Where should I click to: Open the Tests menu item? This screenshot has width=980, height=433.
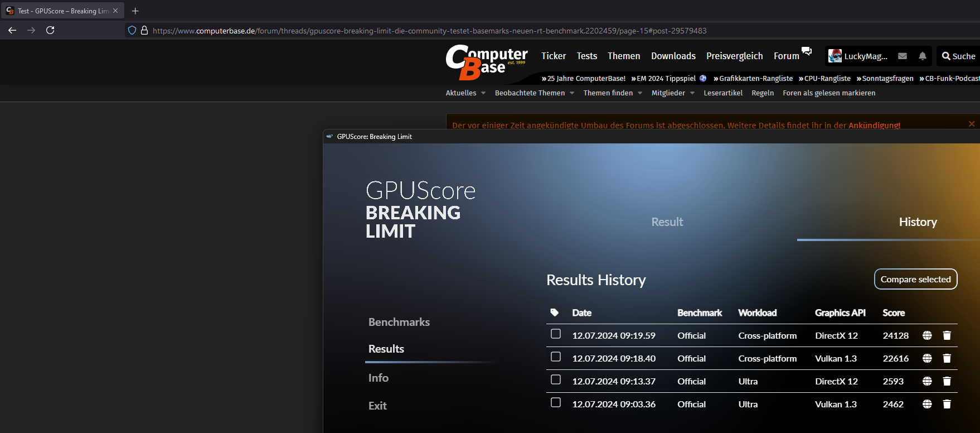tap(587, 56)
